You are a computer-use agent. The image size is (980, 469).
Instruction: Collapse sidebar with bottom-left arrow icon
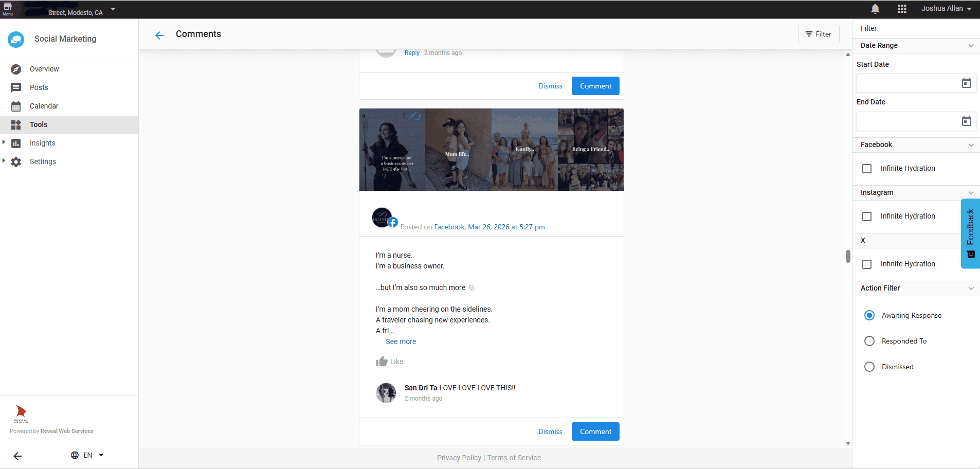click(17, 456)
